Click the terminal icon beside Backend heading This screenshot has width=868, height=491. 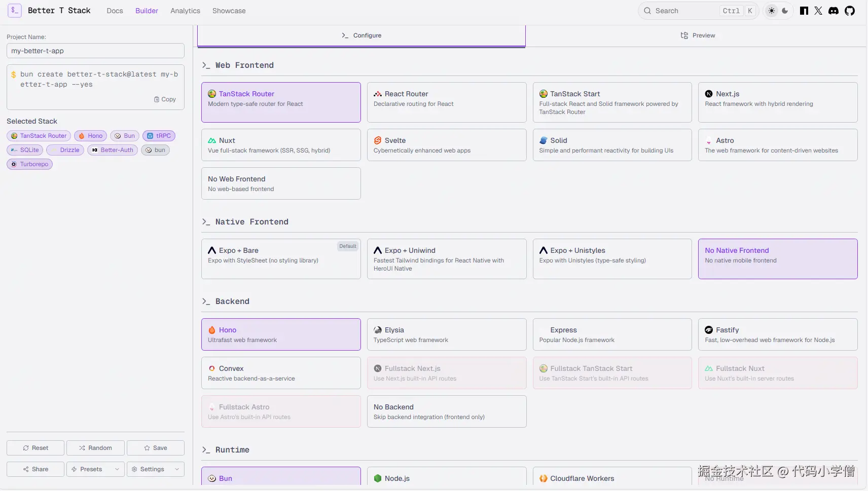(x=206, y=301)
